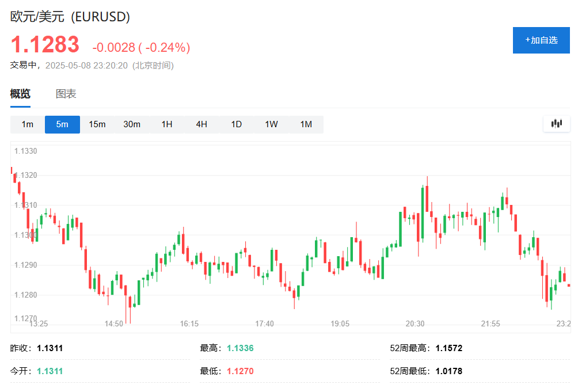Click the 最低 value 1.1270

point(240,371)
